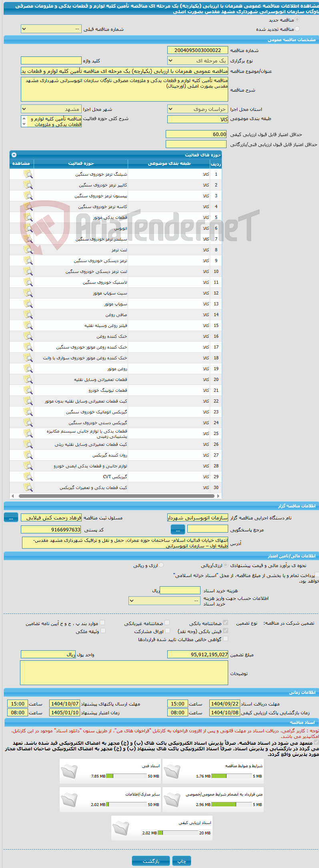Viewport: 319px width, 868px height.
Task: Toggle گواهی خالص مطالبات تایید شده checkbox
Action: tap(226, 639)
